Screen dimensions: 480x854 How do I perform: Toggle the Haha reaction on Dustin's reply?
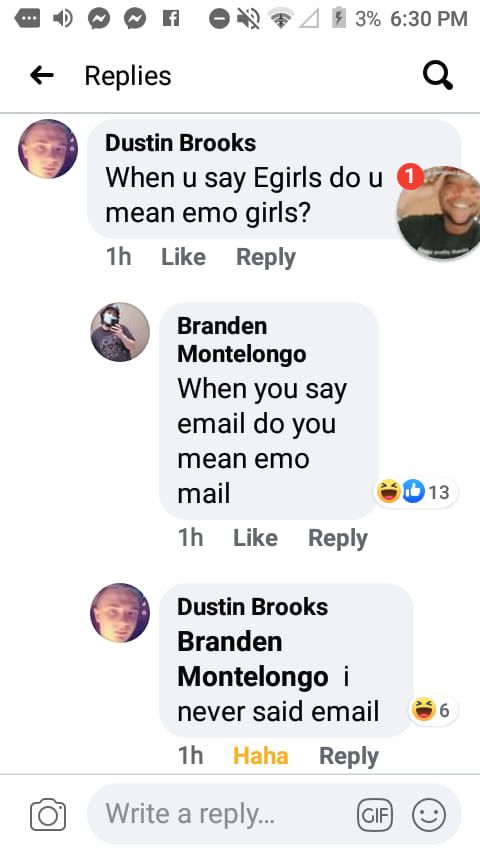(260, 756)
